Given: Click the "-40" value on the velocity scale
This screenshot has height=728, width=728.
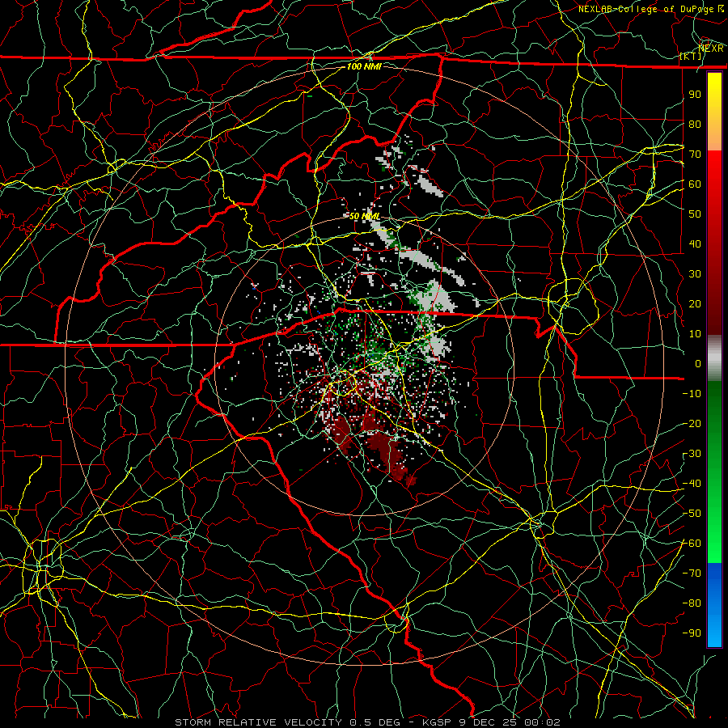Looking at the screenshot, I should click(x=692, y=484).
